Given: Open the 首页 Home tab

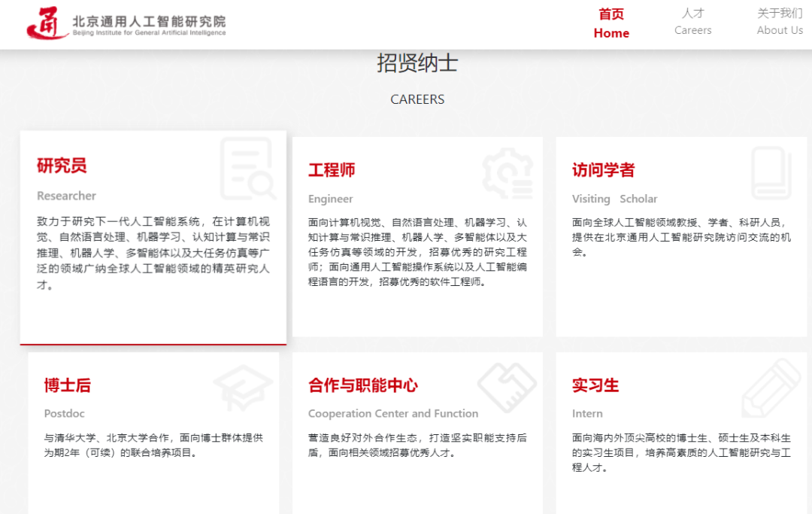Looking at the screenshot, I should (611, 23).
